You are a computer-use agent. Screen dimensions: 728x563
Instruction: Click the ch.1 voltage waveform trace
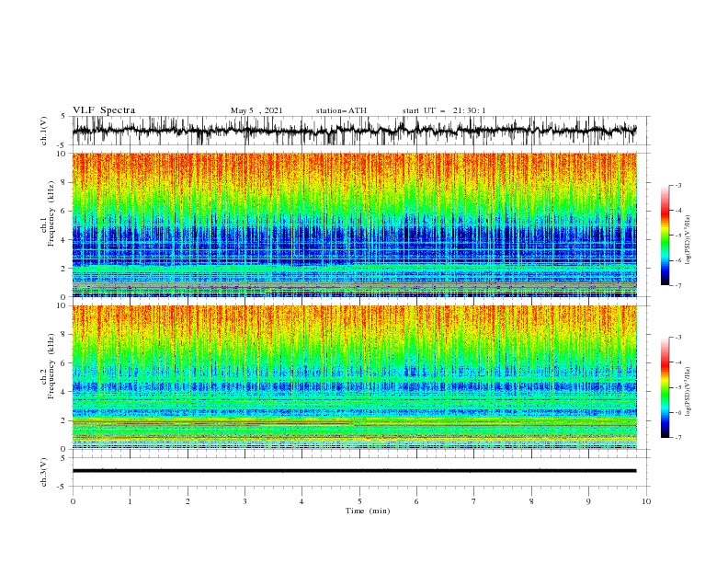[354, 131]
